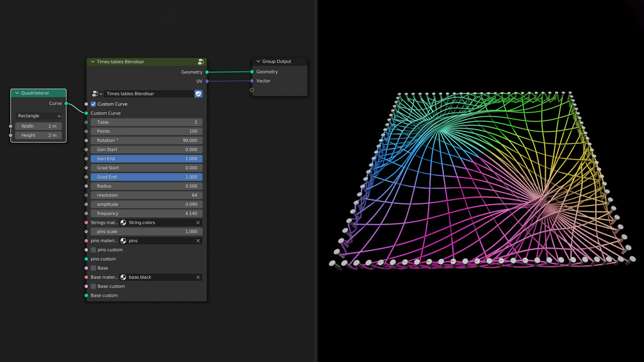Click the empty socket on Group Output node
The height and width of the screenshot is (362, 644).
tap(252, 90)
